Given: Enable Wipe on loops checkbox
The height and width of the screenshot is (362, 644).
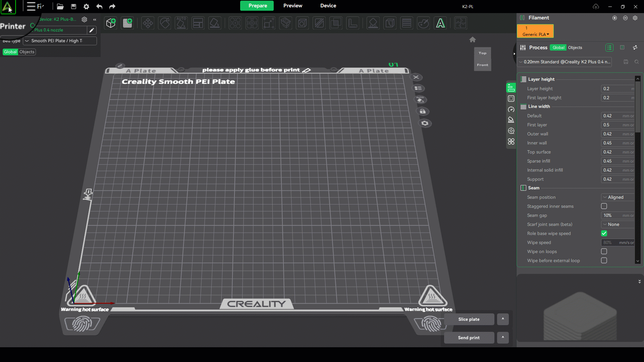Looking at the screenshot, I should coord(604,251).
